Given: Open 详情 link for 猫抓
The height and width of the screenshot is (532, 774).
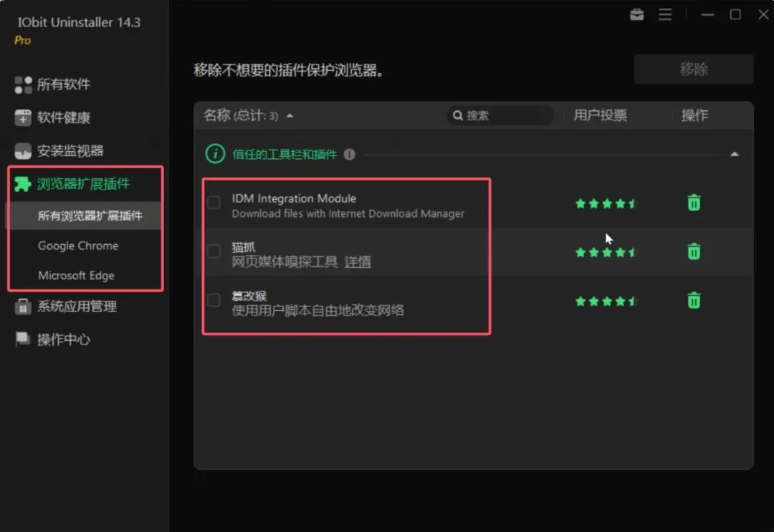Looking at the screenshot, I should pos(358,262).
